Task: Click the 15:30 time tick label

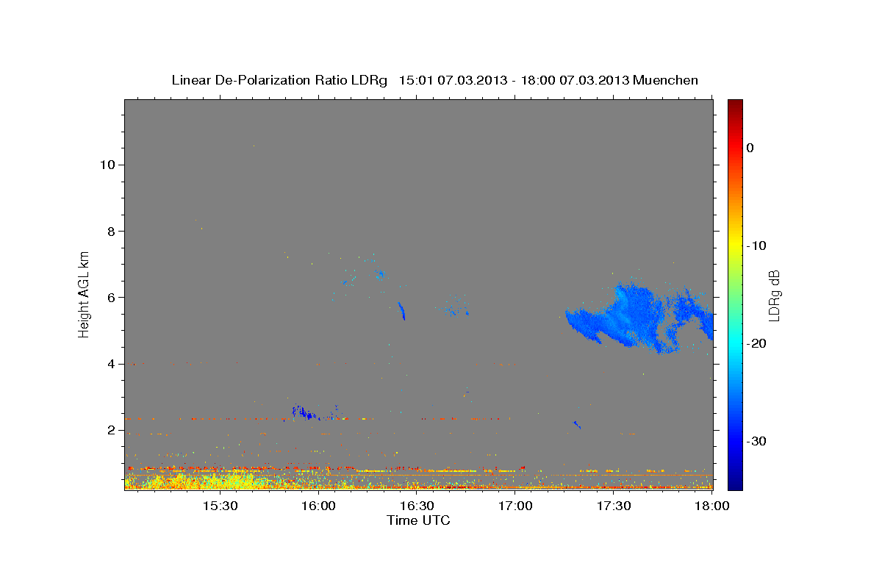Action: (220, 506)
